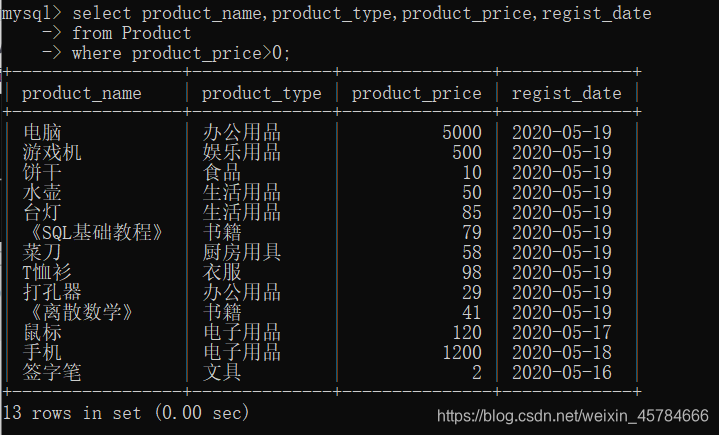Click the price value 2 for 签字笔
This screenshot has width=719, height=435.
coord(477,373)
